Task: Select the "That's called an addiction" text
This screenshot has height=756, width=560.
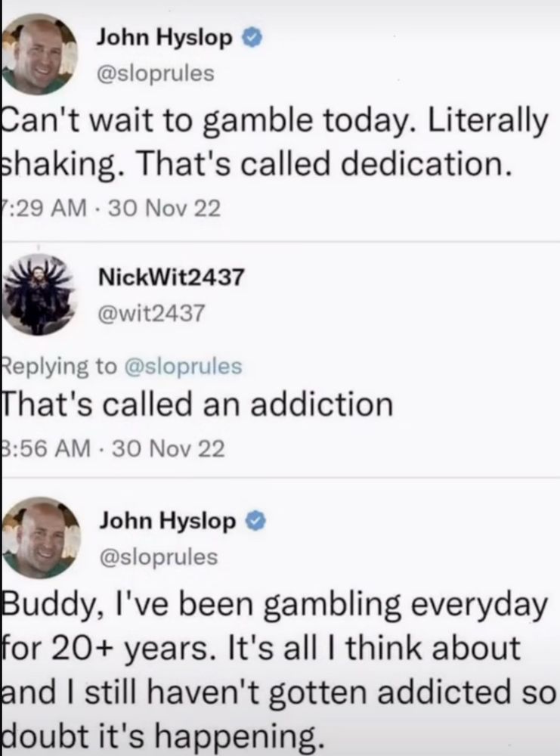Action: (198, 404)
